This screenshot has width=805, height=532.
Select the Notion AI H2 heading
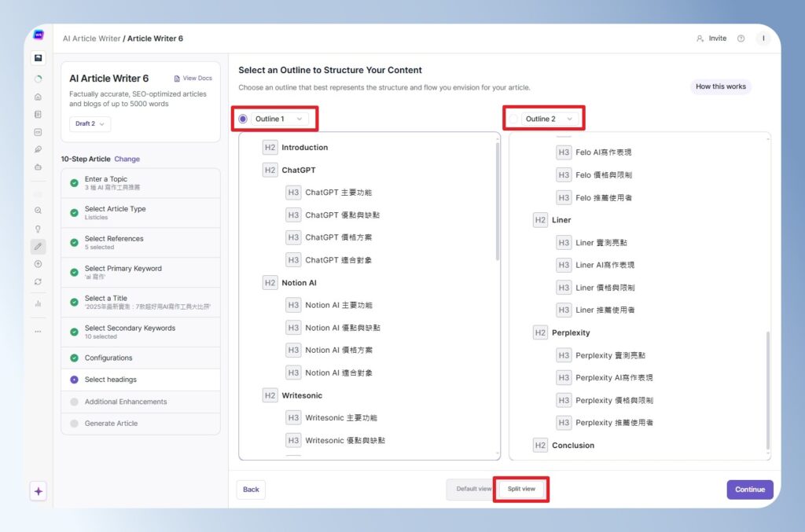pyautogui.click(x=299, y=283)
